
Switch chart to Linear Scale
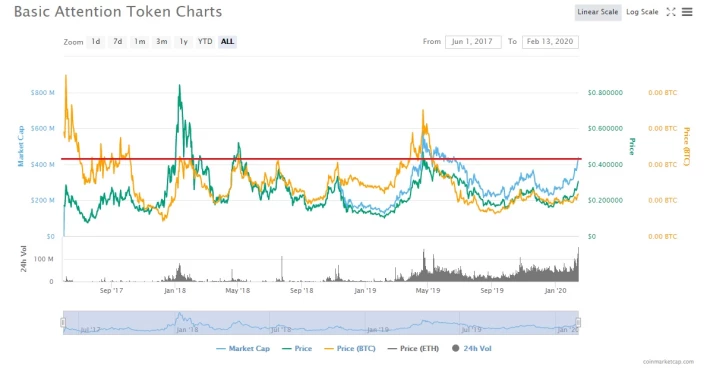598,12
